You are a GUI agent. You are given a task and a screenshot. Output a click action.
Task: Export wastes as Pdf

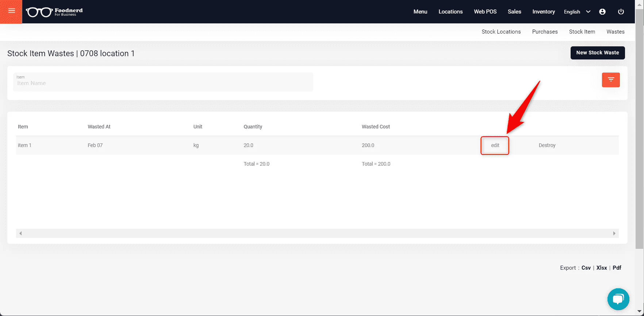pos(617,268)
